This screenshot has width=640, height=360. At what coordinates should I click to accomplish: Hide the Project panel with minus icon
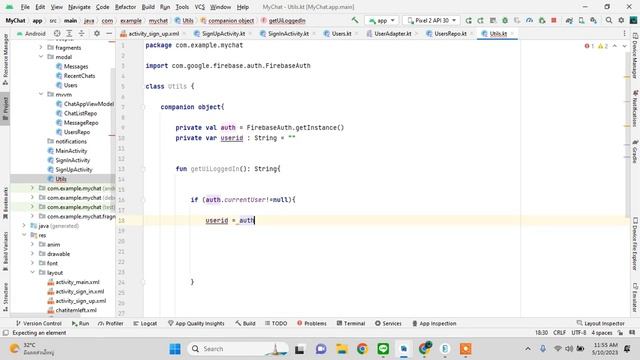coord(109,33)
